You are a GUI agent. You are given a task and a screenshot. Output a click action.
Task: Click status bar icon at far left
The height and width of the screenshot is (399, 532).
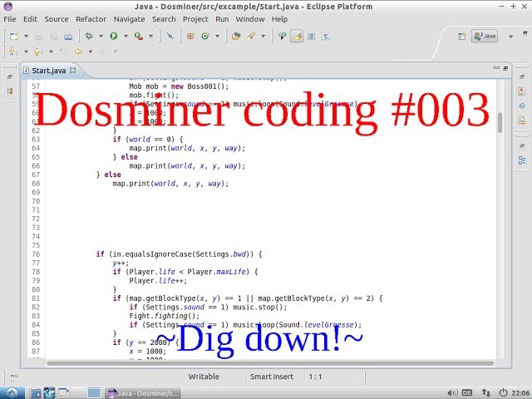[x=14, y=377]
